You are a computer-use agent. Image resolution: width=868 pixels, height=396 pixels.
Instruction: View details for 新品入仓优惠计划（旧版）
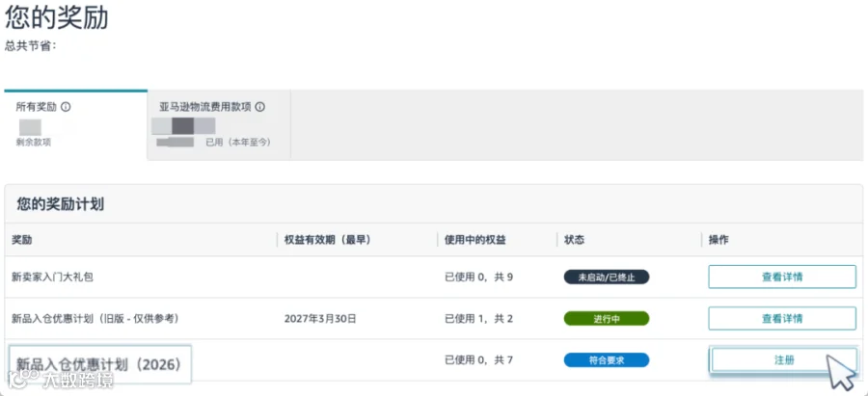782,319
